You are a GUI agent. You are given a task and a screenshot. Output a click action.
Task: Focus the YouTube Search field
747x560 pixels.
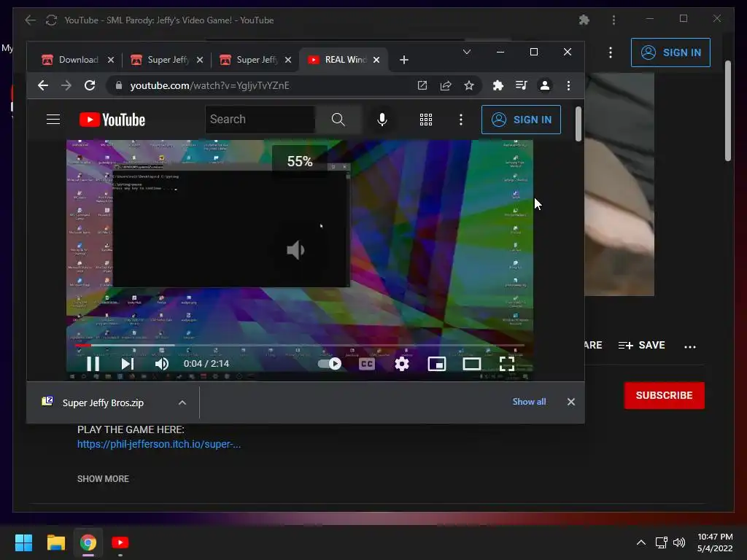(x=260, y=120)
